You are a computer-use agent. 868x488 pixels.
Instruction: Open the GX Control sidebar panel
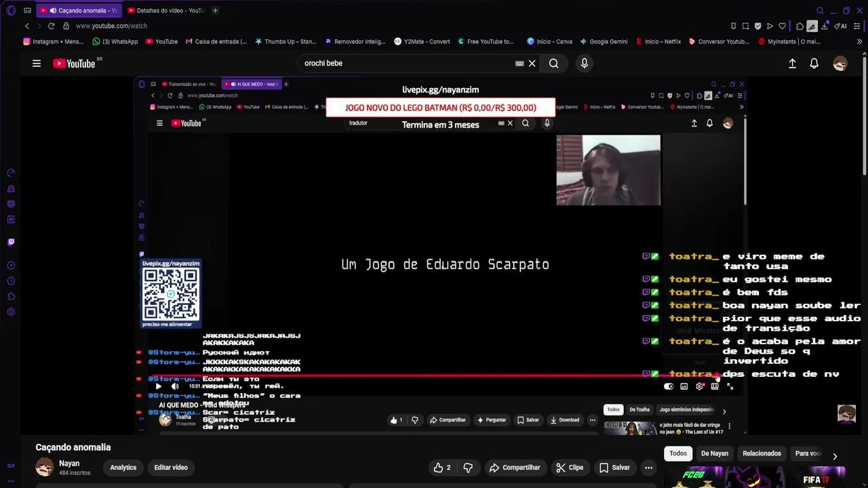click(11, 174)
